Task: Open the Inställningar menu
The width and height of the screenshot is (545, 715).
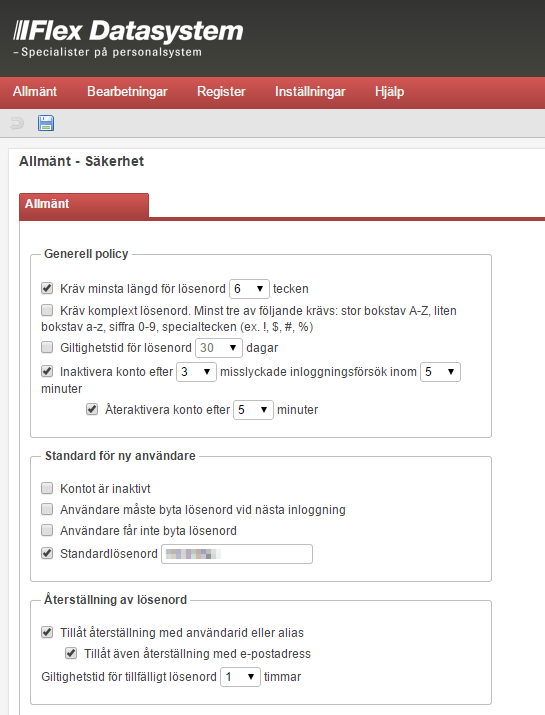Action: (310, 92)
